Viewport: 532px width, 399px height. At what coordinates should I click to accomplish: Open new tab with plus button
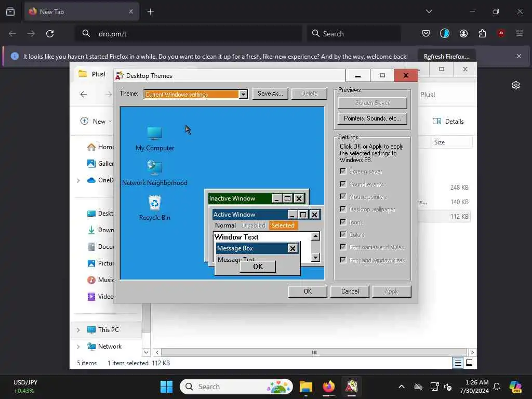coord(150,12)
